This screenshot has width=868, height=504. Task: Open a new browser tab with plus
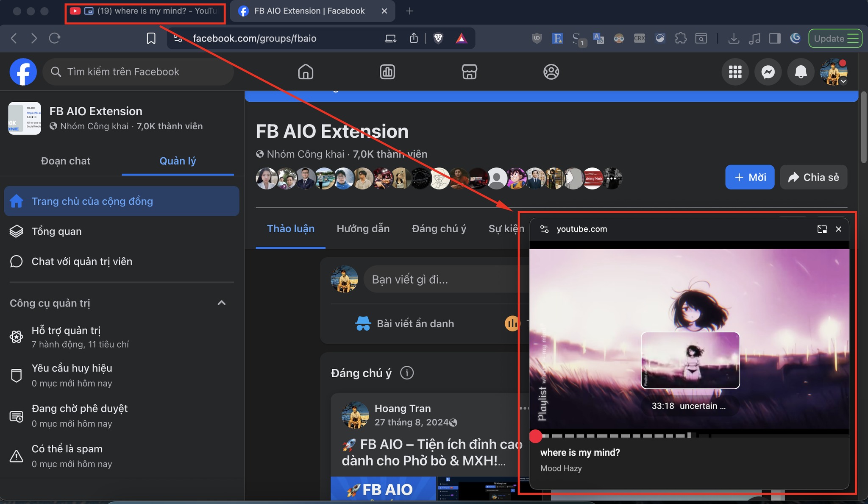coord(409,11)
